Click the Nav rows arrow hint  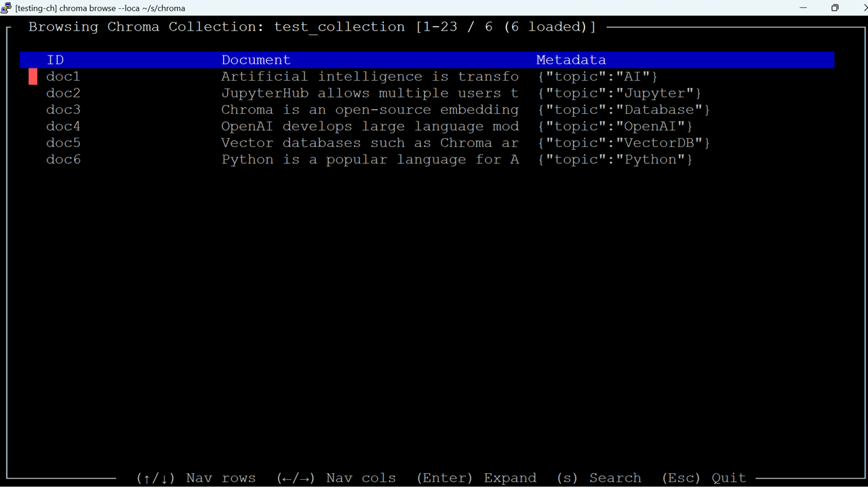196,478
